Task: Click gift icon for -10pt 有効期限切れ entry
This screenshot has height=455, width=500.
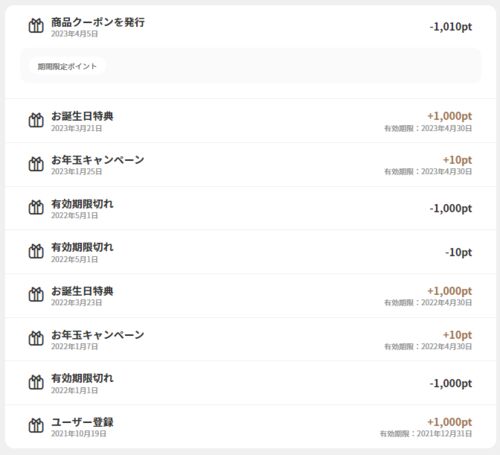Action: [36, 251]
